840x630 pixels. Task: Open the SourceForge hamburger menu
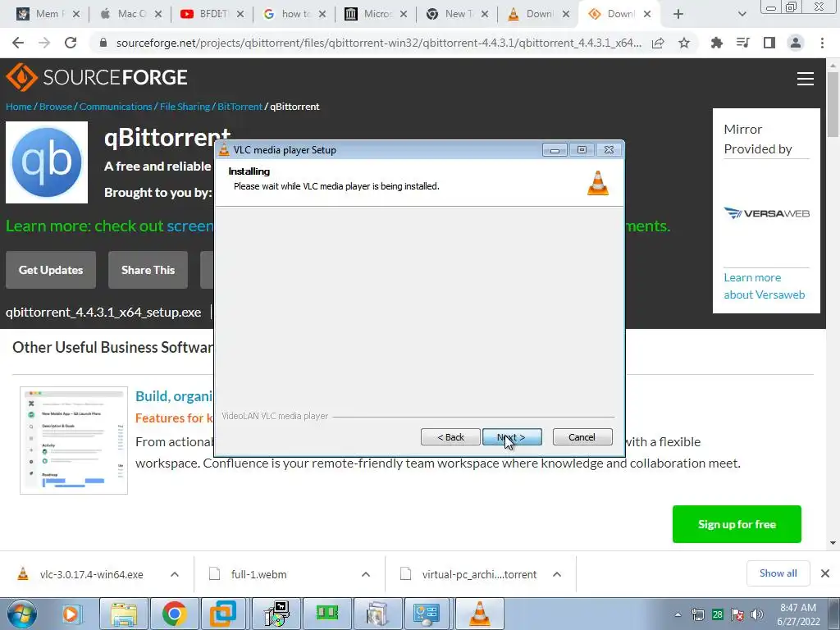coord(806,79)
